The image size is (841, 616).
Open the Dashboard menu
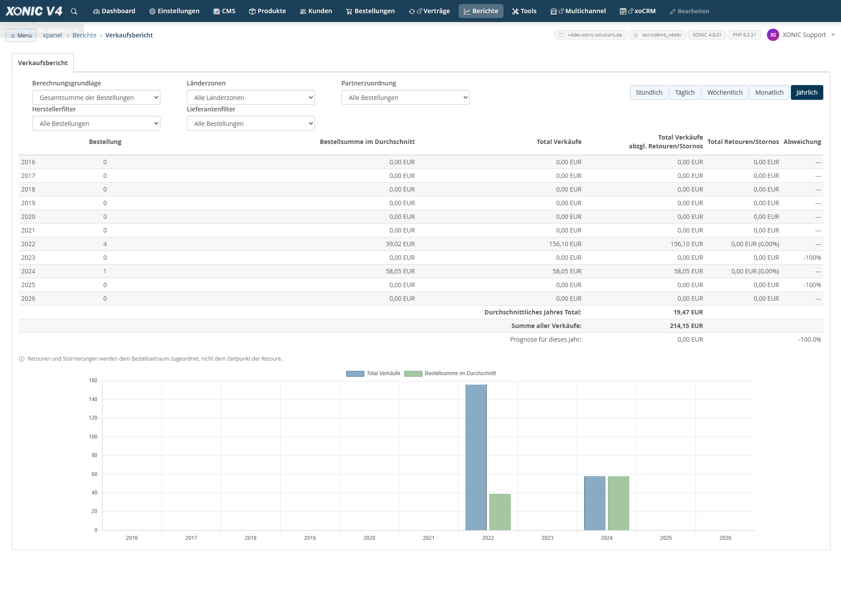114,11
